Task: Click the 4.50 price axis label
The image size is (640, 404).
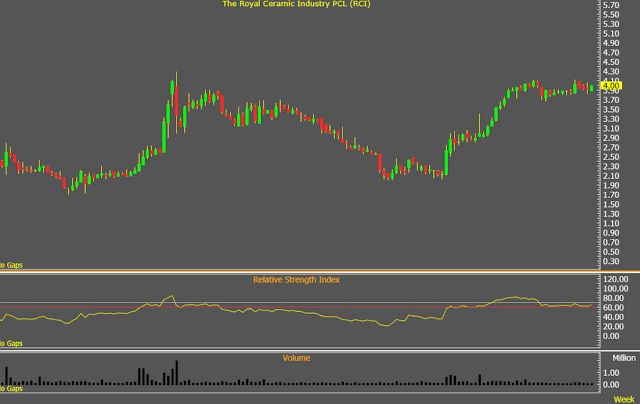Action: click(x=611, y=62)
